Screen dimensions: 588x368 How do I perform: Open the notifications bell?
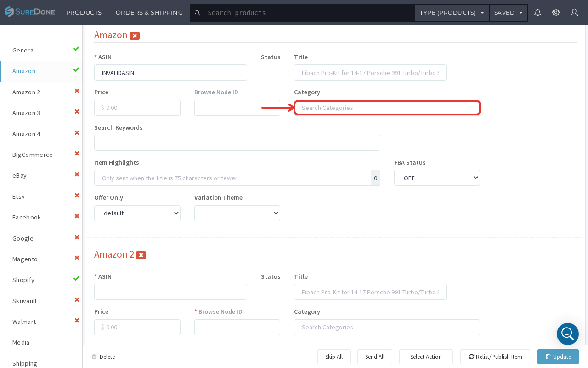tap(537, 12)
